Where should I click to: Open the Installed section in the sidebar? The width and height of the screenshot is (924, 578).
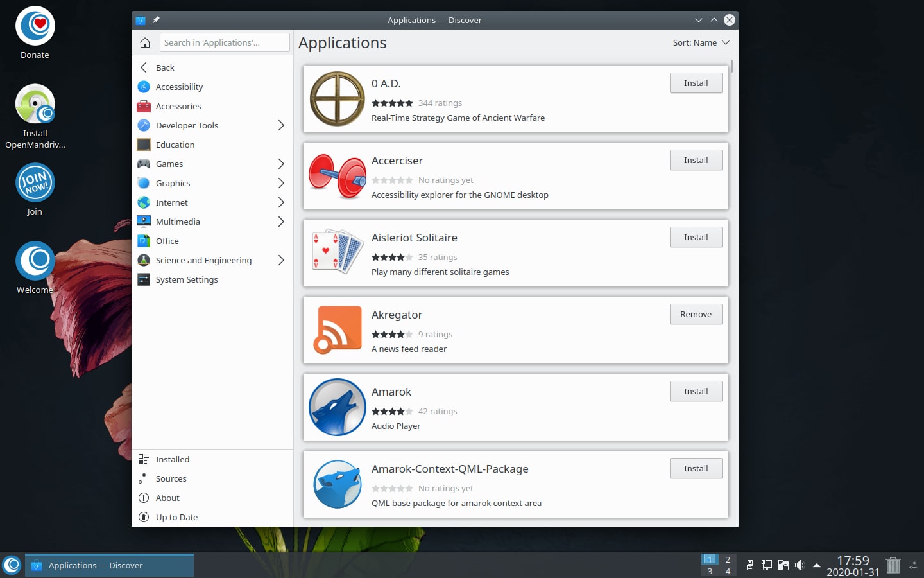pos(173,459)
